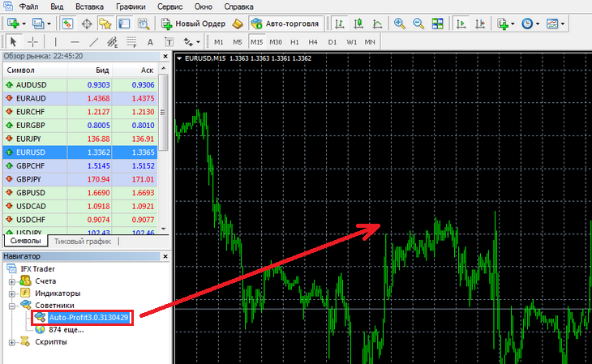The height and width of the screenshot is (364, 592).
Task: Open the New Chart toolbar icon
Action: click(13, 24)
